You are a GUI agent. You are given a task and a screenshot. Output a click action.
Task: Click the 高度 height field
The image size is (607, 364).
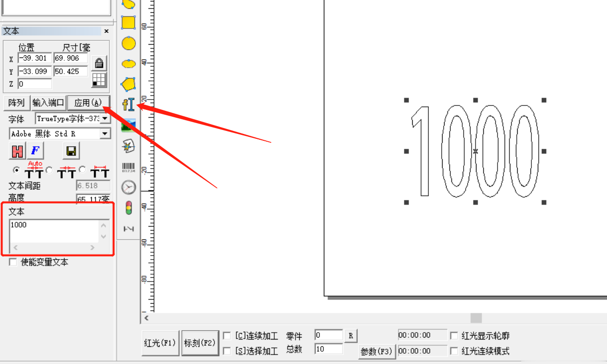click(93, 199)
